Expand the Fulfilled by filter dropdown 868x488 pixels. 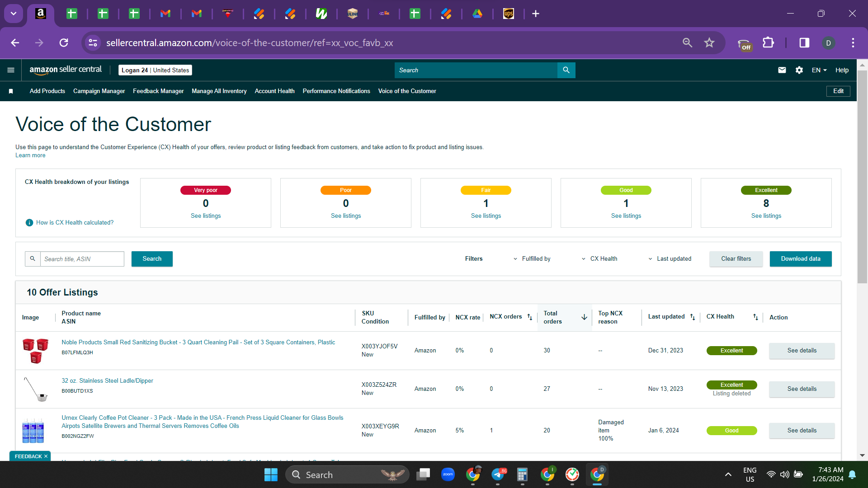[532, 259]
